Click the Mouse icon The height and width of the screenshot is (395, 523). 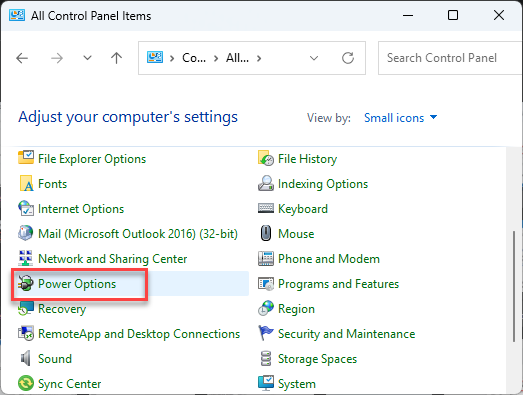click(x=266, y=233)
